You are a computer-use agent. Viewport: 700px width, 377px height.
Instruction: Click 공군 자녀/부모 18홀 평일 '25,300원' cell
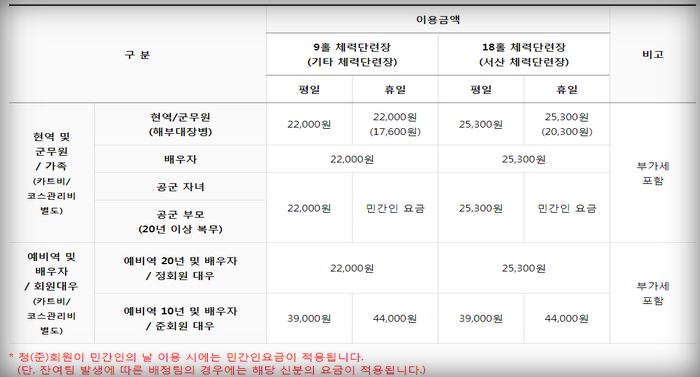[x=481, y=208]
